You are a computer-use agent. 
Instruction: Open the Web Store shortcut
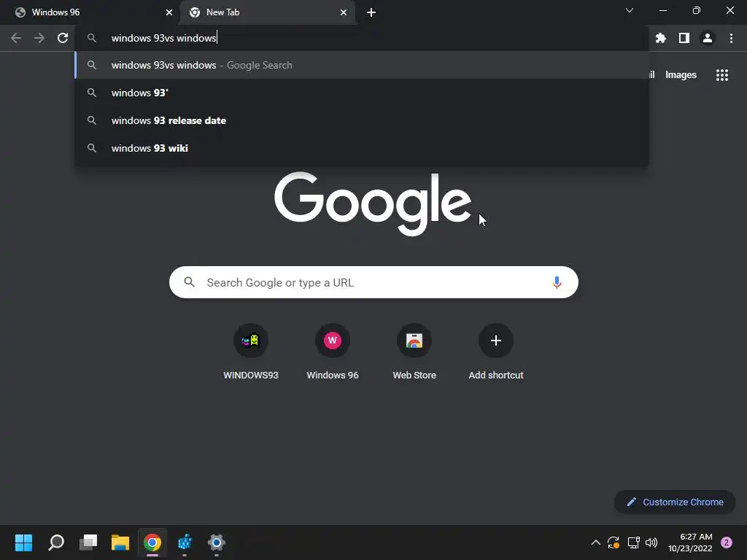pos(414,352)
